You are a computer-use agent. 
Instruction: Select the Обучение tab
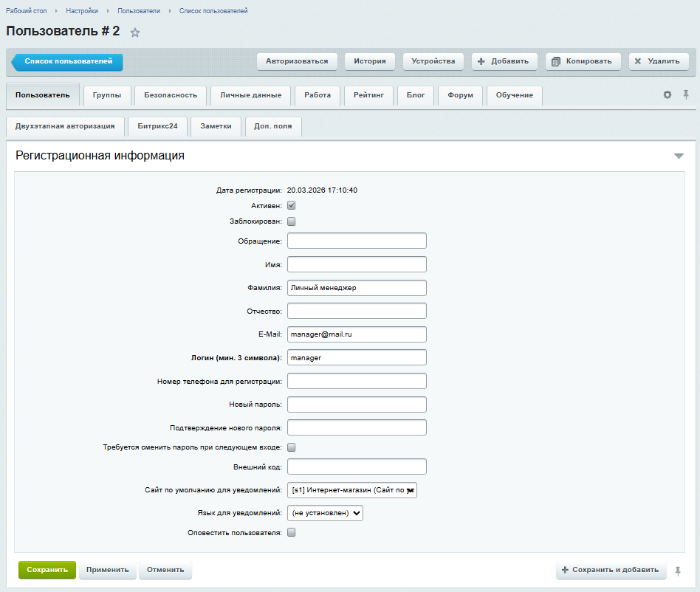coord(514,95)
